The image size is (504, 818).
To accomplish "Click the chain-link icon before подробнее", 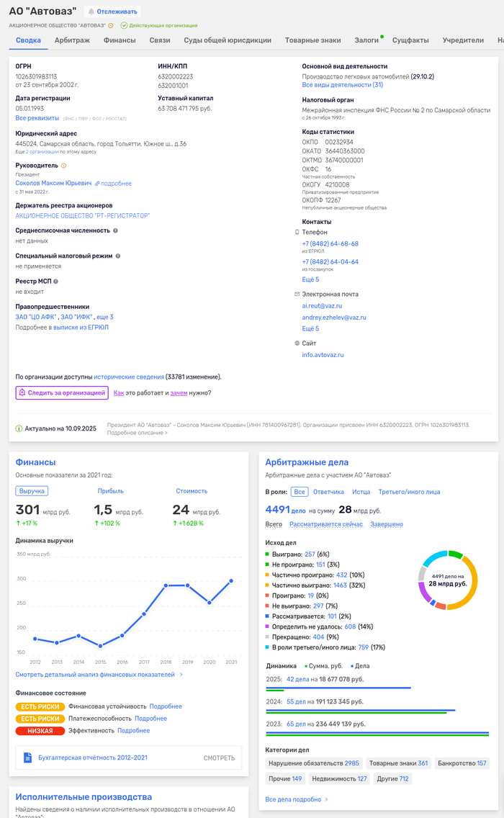I will (98, 184).
